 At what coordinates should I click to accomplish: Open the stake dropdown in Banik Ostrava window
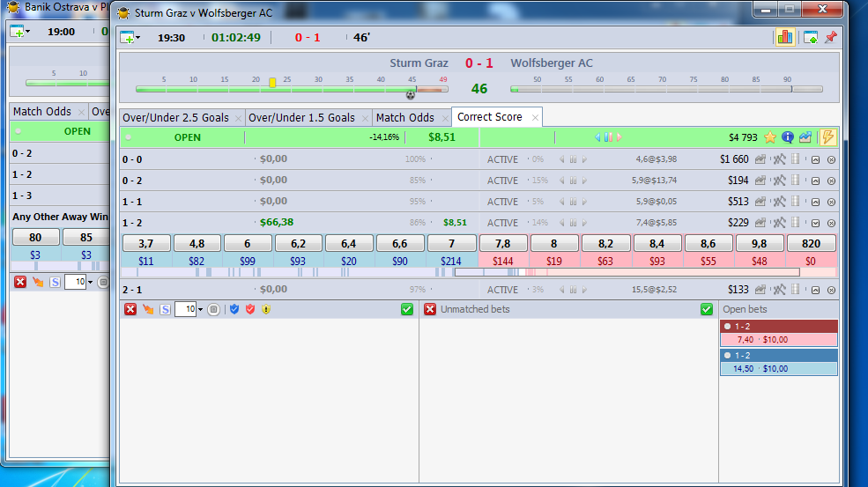coord(90,282)
